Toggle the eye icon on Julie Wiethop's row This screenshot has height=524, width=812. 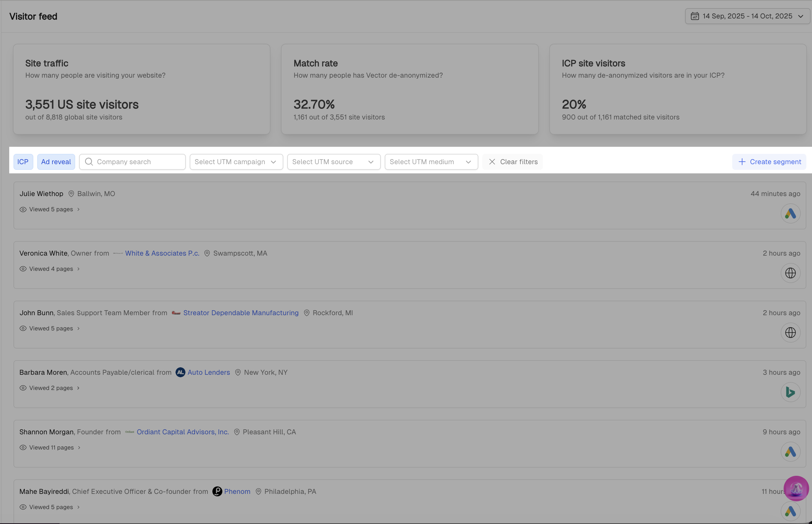[23, 209]
